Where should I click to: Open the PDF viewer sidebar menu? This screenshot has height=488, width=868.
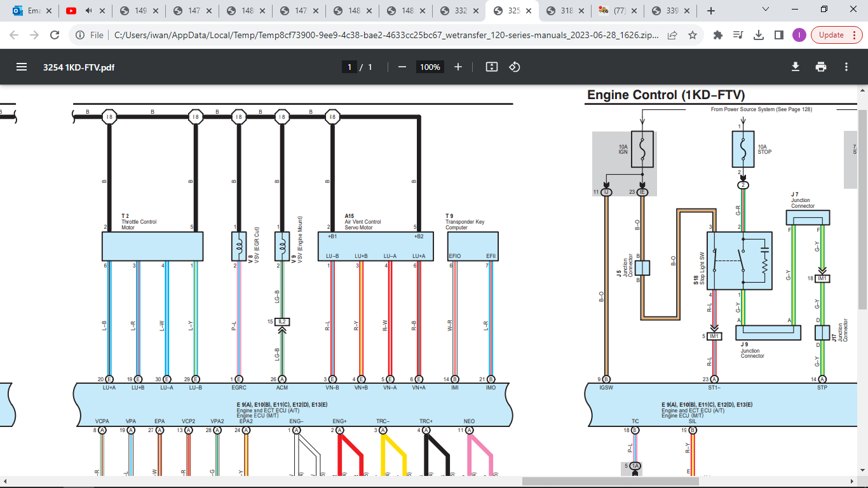(22, 67)
